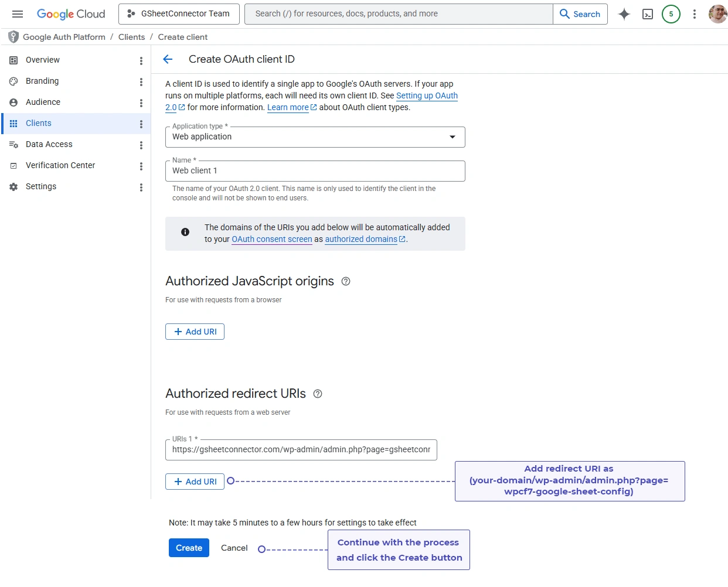Click the Create client breadcrumb text
The width and height of the screenshot is (728, 587).
tap(183, 37)
